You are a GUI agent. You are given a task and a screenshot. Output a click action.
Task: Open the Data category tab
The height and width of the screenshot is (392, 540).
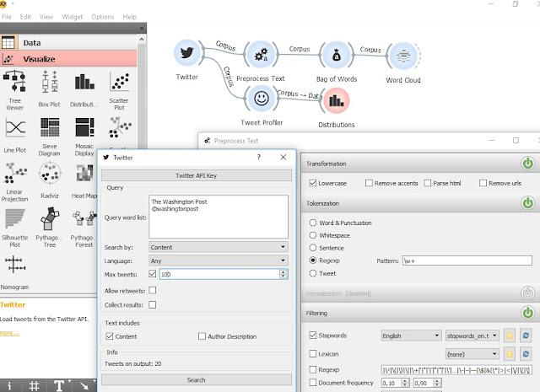68,42
